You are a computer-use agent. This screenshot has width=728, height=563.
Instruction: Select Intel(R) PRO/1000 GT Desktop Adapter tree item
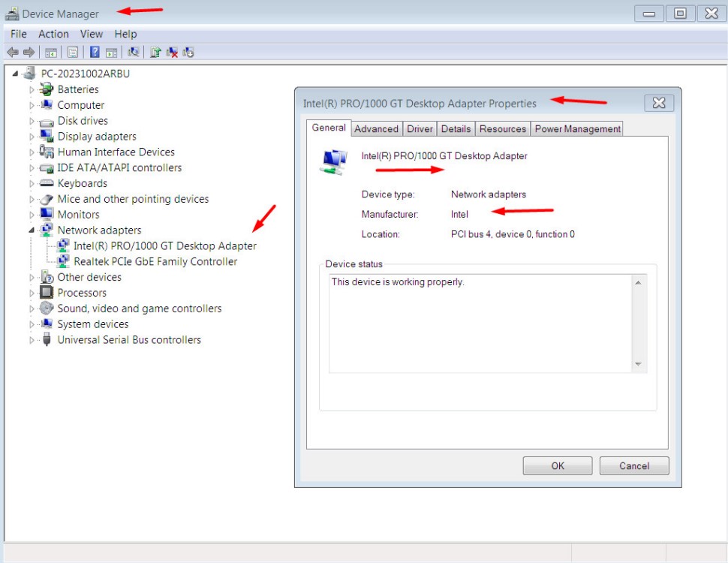[x=165, y=245]
